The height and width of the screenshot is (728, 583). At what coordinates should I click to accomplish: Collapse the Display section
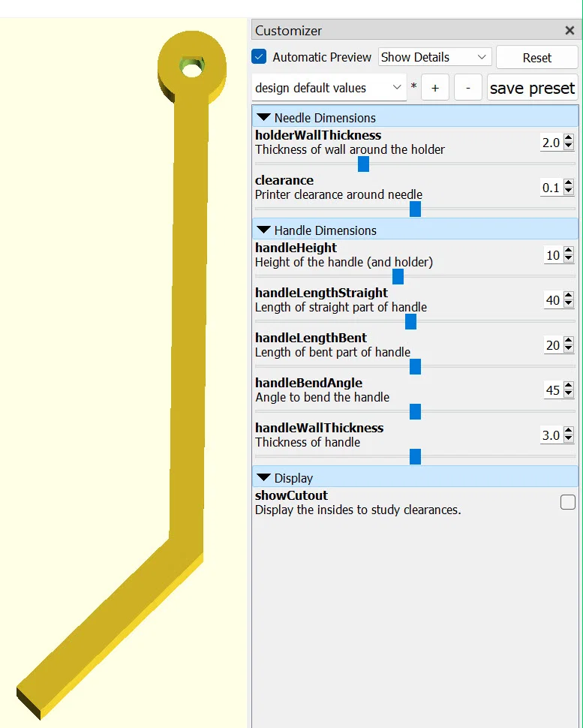(x=263, y=478)
